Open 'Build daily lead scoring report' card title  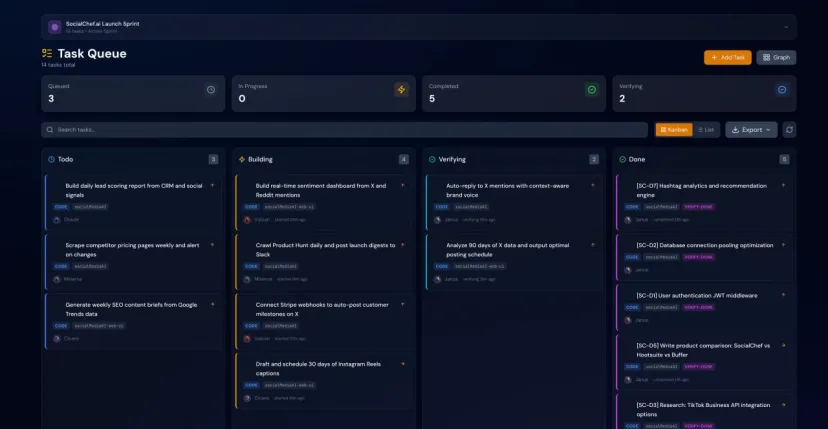[134, 190]
